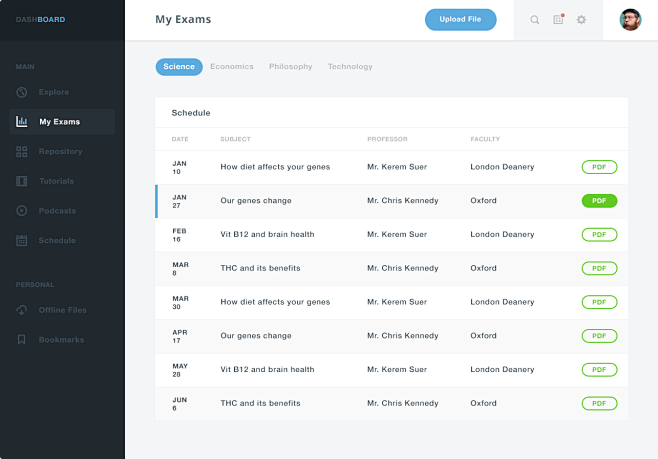Go to Repository in the sidebar
The image size is (658, 459).
pyautogui.click(x=62, y=151)
